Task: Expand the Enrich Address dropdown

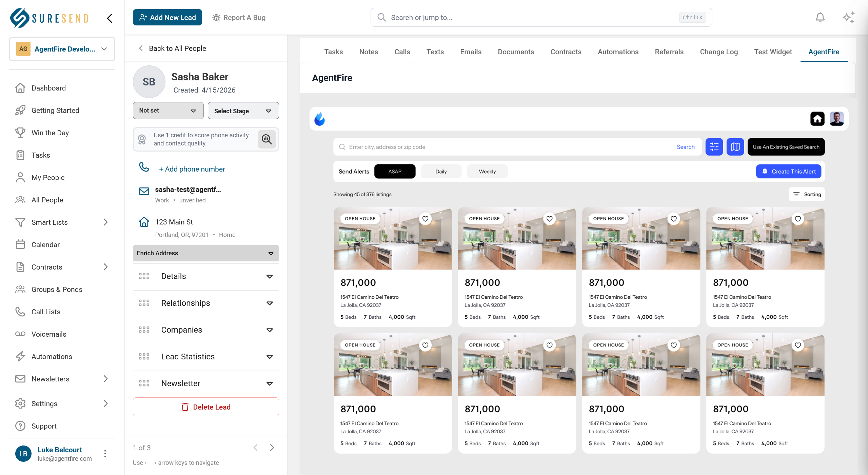Action: (x=206, y=253)
